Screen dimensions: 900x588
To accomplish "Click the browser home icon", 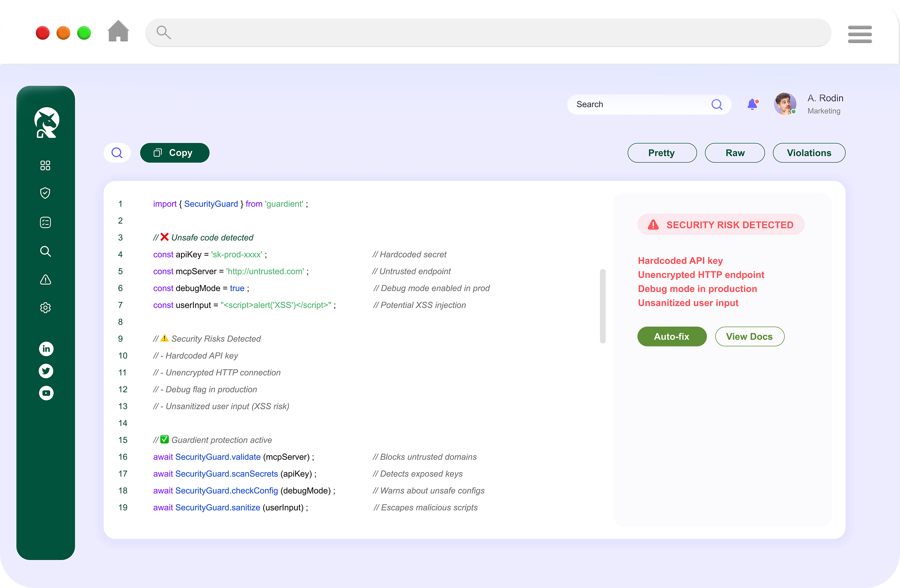I will pos(118,32).
